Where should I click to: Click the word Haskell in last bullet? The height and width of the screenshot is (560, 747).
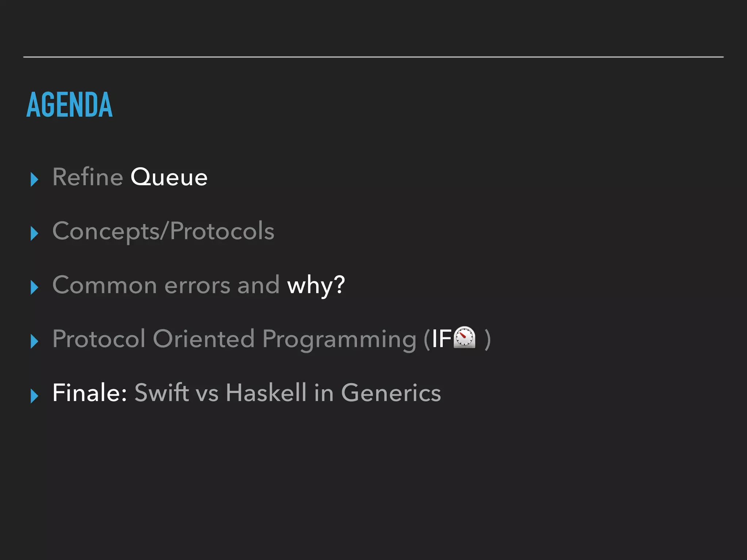coord(266,393)
